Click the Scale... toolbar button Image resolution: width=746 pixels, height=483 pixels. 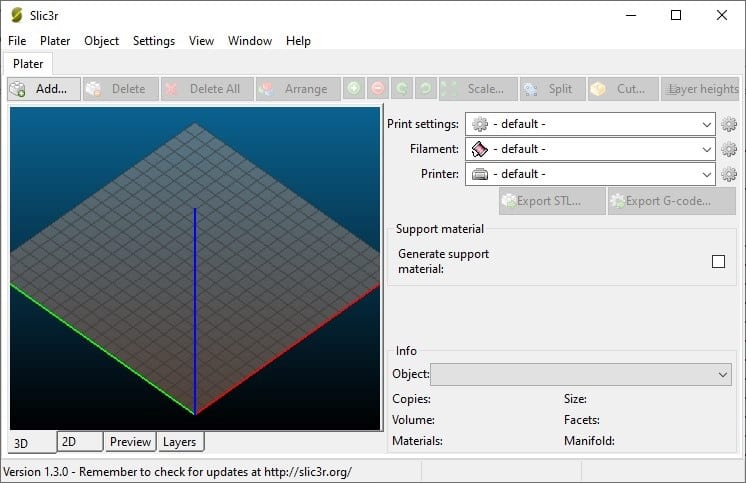(478, 89)
